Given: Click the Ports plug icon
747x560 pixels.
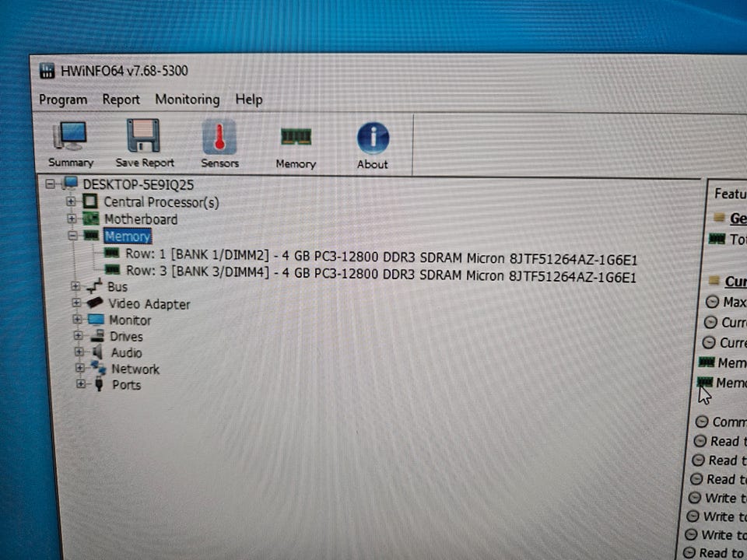Looking at the screenshot, I should click(x=99, y=384).
